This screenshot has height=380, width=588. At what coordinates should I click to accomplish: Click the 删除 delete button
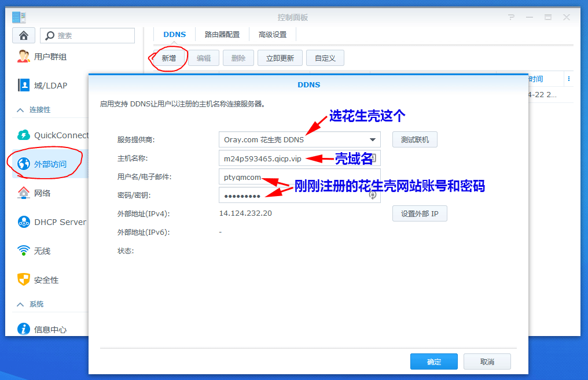pos(238,58)
